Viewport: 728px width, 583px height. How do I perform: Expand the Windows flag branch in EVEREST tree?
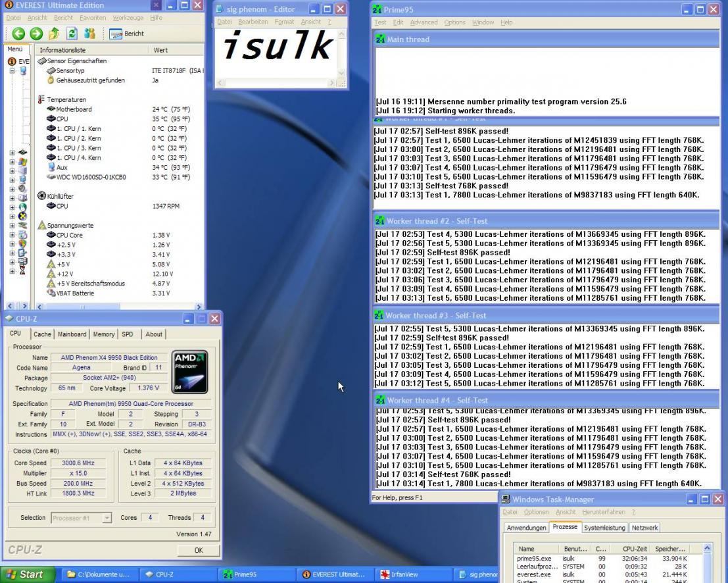12,162
